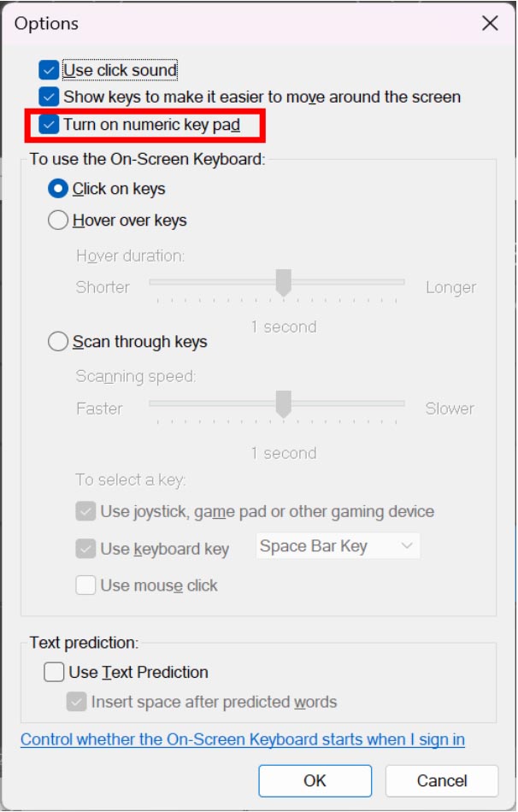Click the Hover duration slider thumb
This screenshot has width=518, height=812.
coord(284,283)
